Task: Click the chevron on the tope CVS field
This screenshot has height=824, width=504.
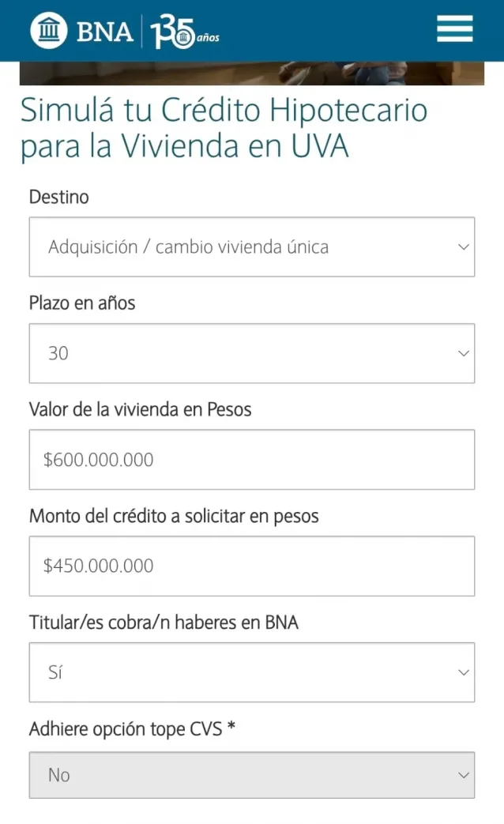Action: click(x=464, y=775)
